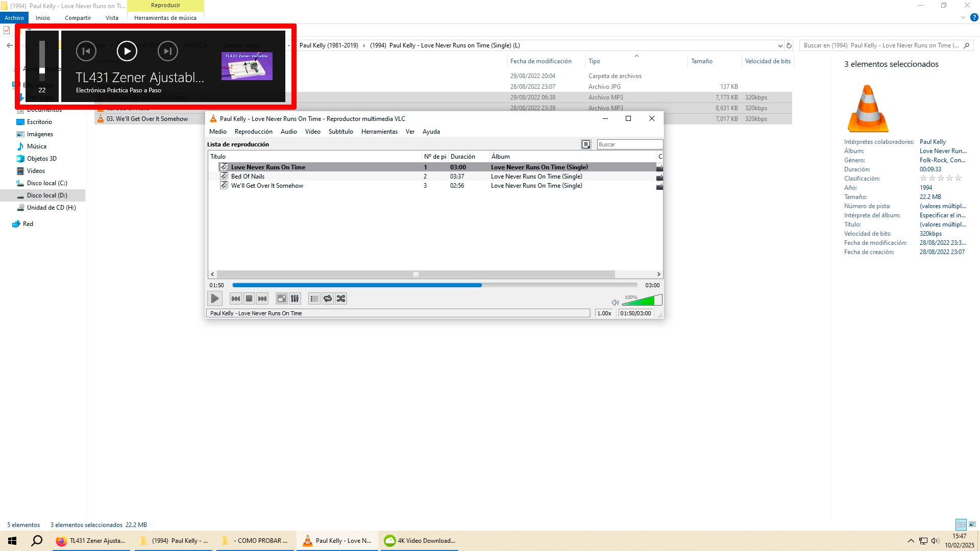
Task: Click next track in media overlay
Action: point(168,51)
